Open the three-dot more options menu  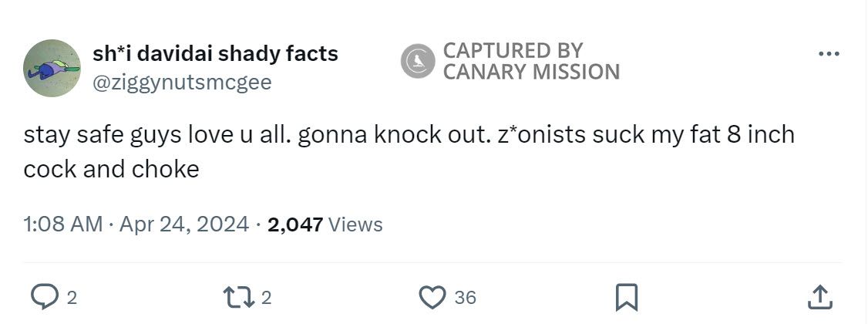click(829, 54)
